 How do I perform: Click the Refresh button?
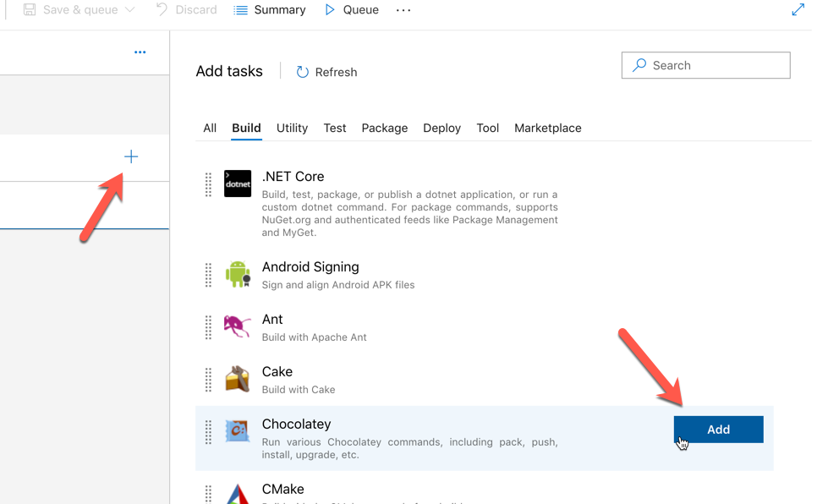pos(326,72)
